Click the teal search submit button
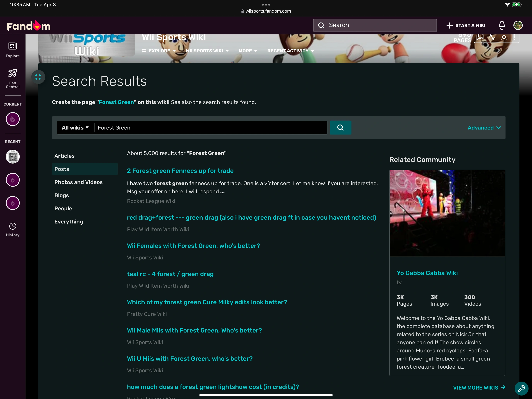The height and width of the screenshot is (399, 532). (340, 127)
